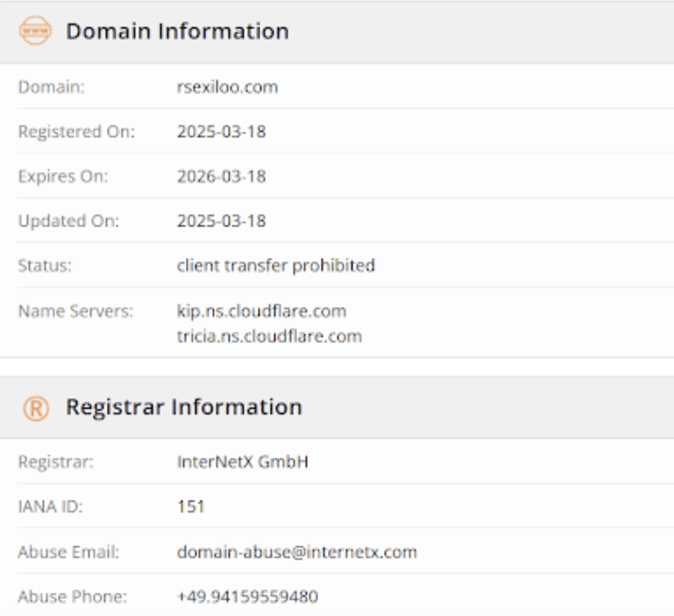Click the orange R Registrar Information icon

click(x=36, y=408)
